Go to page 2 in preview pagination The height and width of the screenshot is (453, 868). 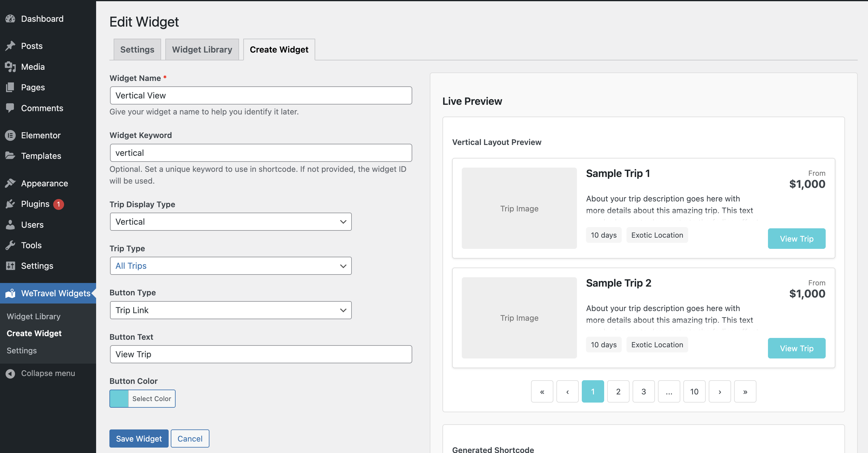(618, 391)
